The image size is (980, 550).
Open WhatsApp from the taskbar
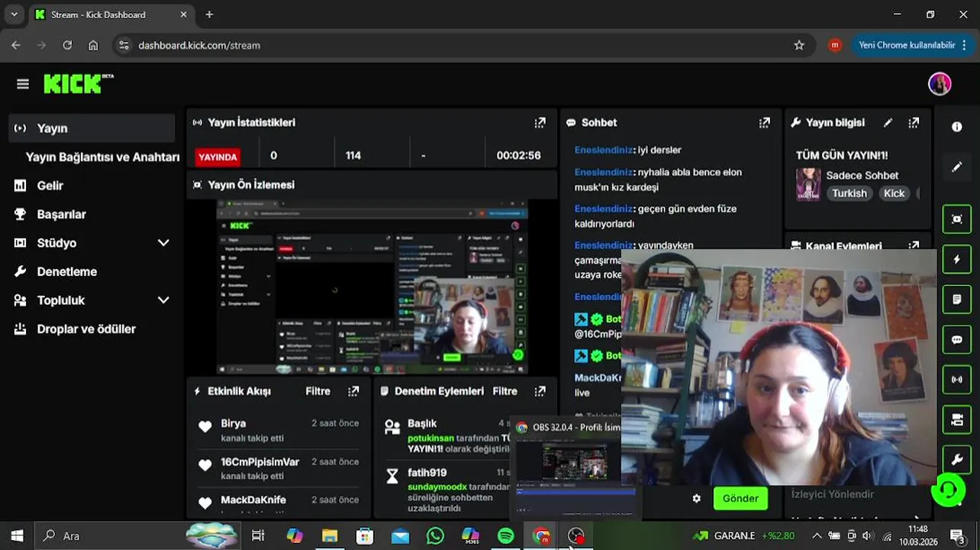[x=435, y=535]
